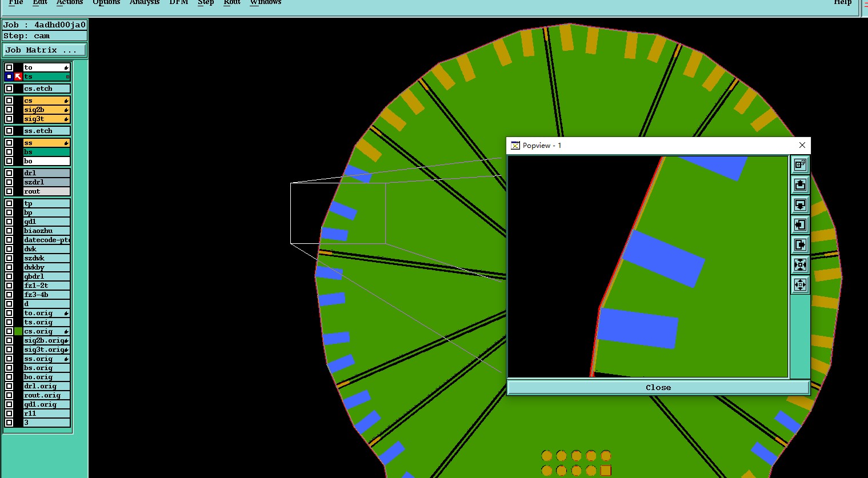
Task: Click the hand icon on the to layer
Action: [x=66, y=67]
